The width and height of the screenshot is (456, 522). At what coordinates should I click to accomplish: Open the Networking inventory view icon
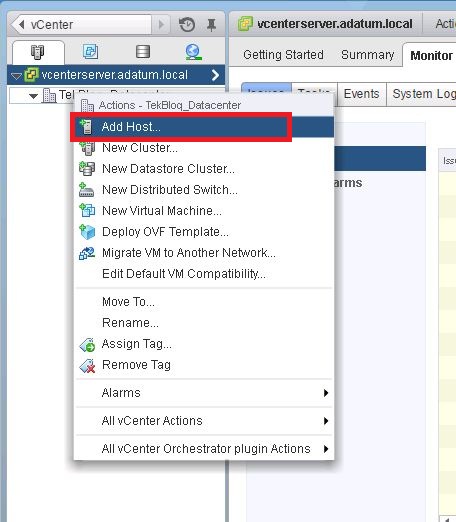(x=193, y=52)
